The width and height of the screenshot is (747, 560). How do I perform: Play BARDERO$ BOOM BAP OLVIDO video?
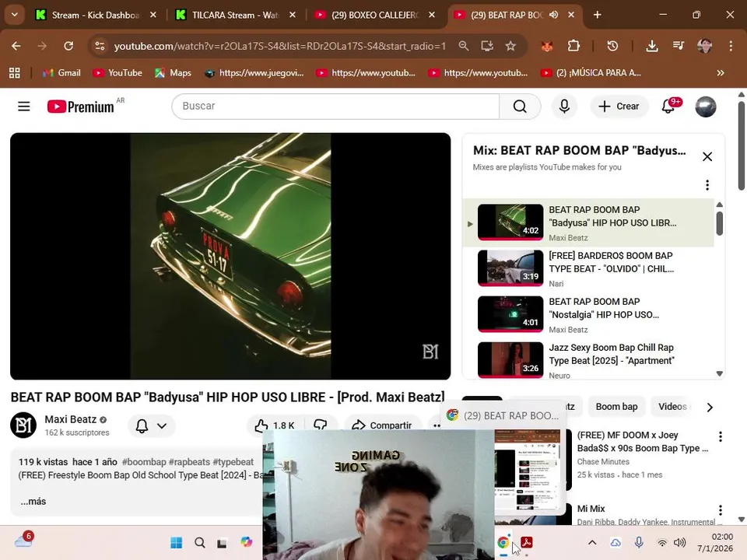589,268
